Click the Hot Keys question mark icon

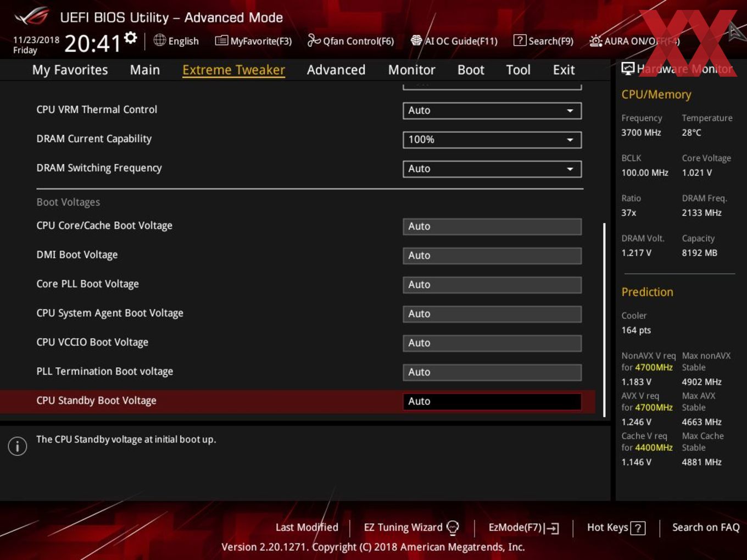pyautogui.click(x=638, y=528)
